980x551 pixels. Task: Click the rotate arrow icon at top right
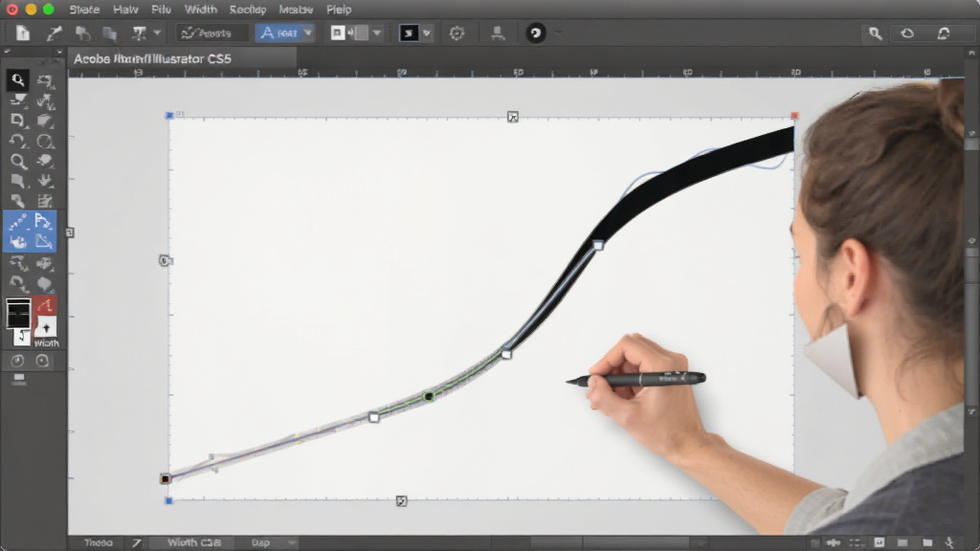[x=944, y=33]
